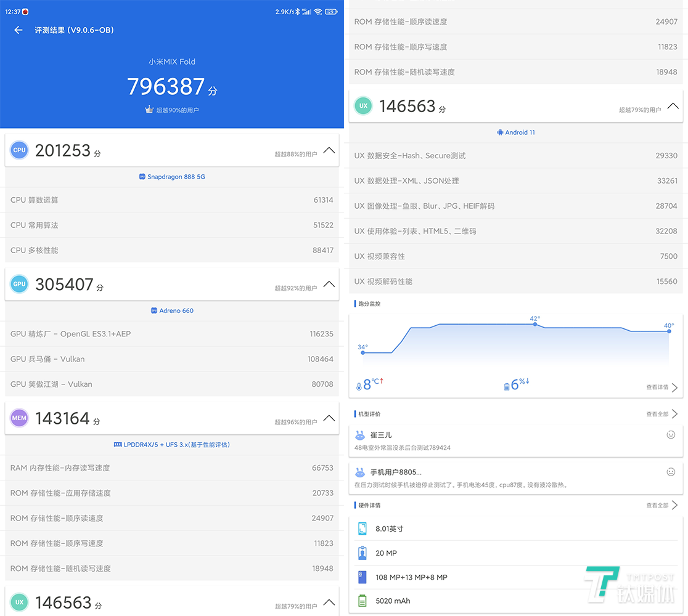
Task: Tap the front camera icon beside 20 MP
Action: [362, 553]
